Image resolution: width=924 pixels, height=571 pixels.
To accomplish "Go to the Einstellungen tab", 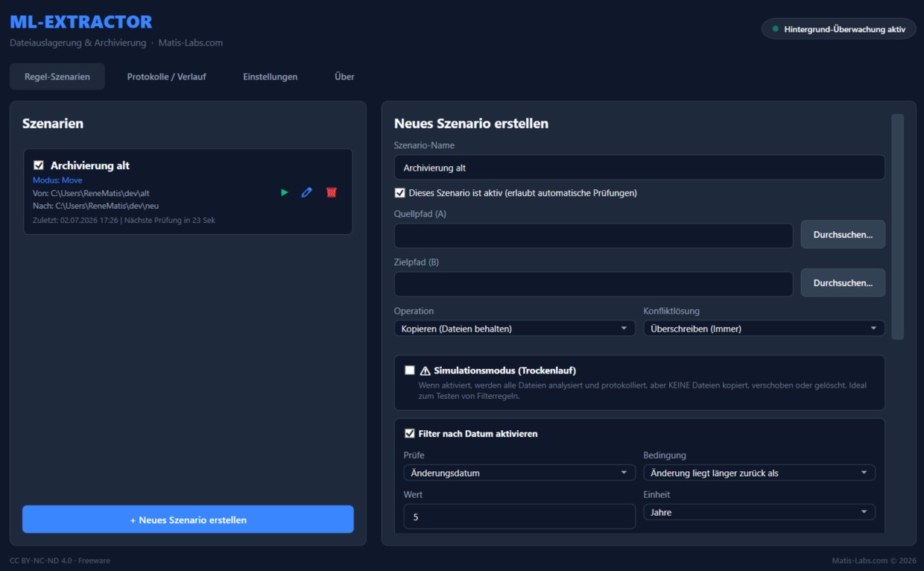I will pos(270,77).
